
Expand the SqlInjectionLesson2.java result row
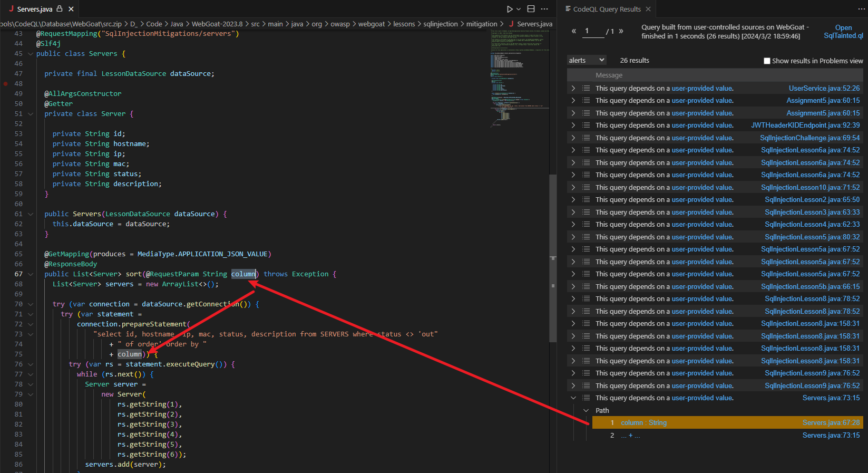coord(573,200)
